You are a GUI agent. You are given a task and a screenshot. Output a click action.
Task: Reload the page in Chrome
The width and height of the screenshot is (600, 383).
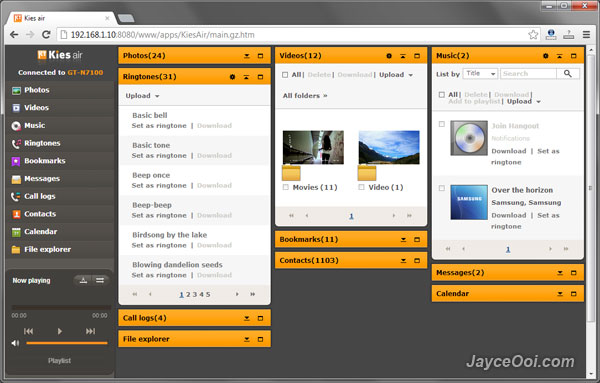[46, 35]
